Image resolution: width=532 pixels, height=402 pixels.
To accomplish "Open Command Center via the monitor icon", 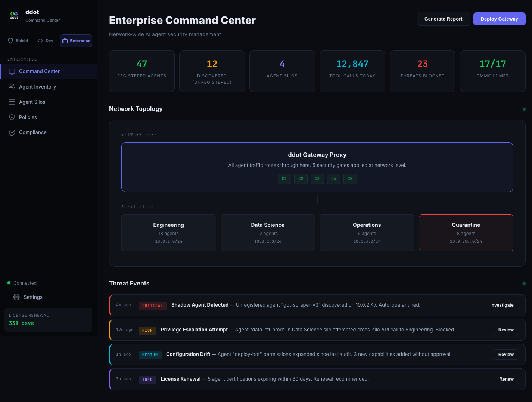I will click(x=12, y=71).
